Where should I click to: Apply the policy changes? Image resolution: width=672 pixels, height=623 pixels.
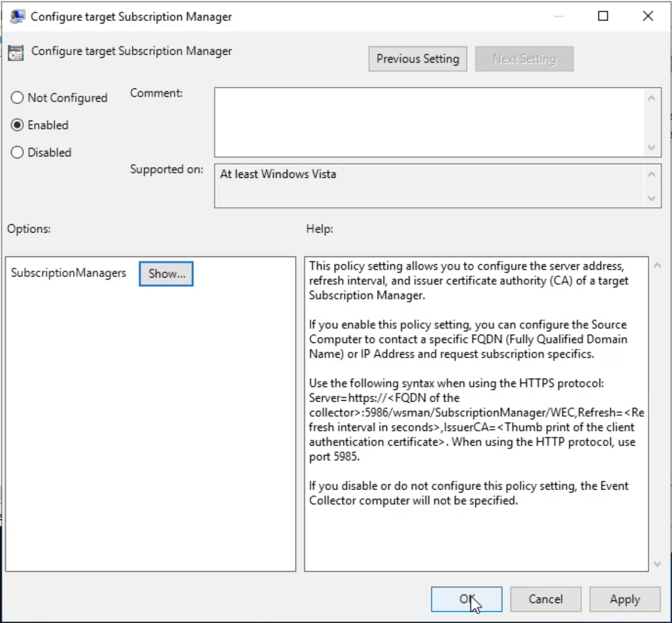tap(625, 599)
